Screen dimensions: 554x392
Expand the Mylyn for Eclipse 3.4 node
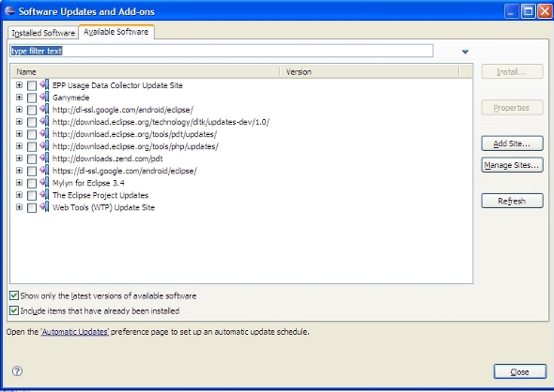click(x=19, y=183)
